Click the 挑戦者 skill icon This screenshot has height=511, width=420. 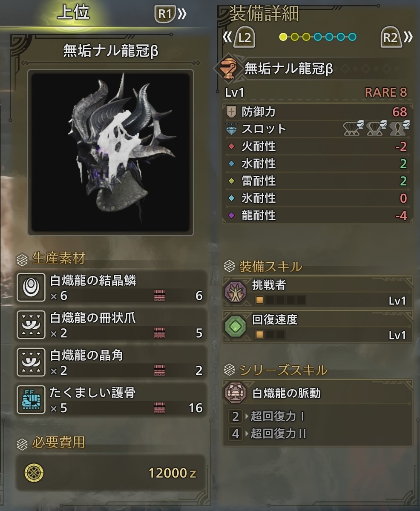tap(236, 293)
